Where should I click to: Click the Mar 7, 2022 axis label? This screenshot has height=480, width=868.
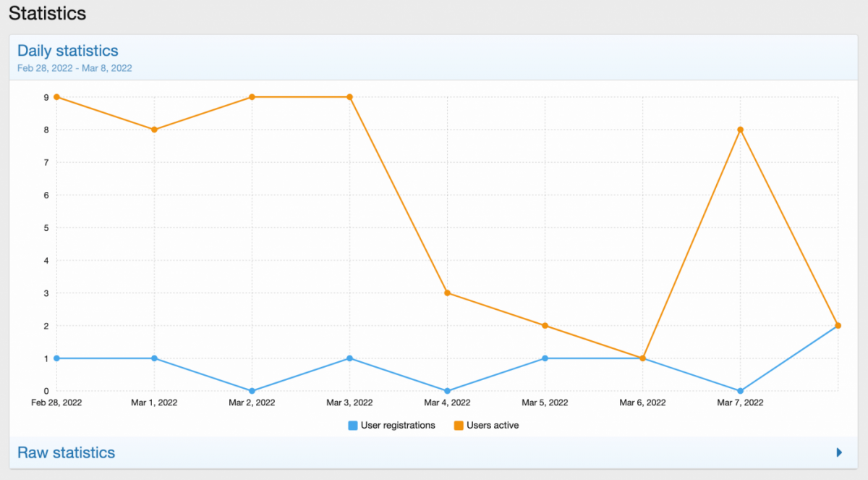740,403
